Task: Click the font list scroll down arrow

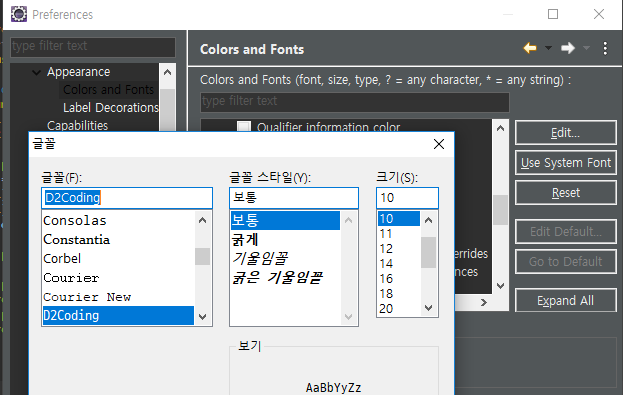Action: coord(203,317)
